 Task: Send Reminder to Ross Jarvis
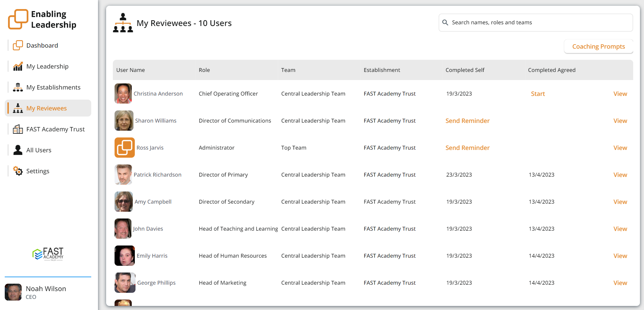tap(467, 148)
